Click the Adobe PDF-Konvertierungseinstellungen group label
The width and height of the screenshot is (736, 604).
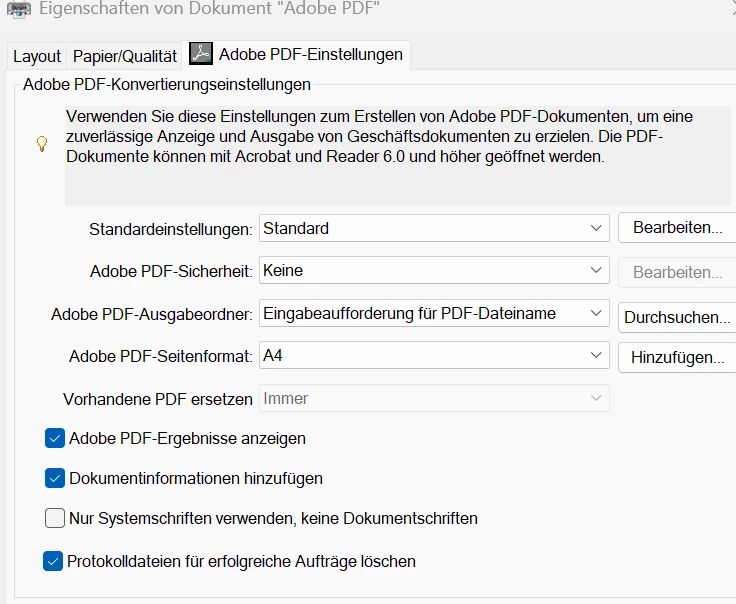coord(167,84)
